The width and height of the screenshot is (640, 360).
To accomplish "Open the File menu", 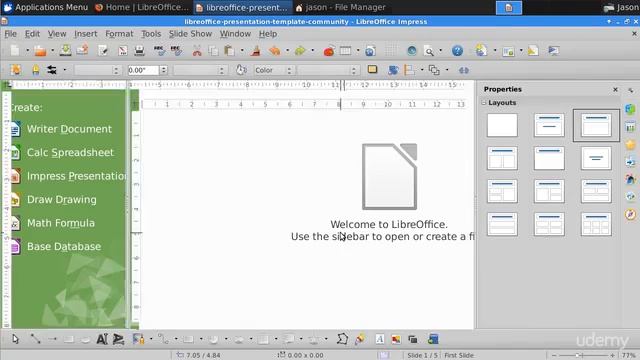I will tap(11, 34).
